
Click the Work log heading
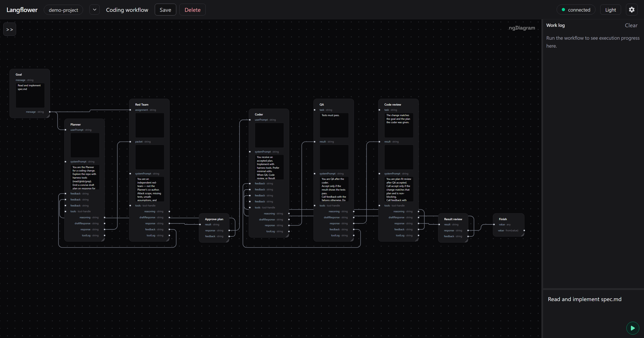point(555,25)
